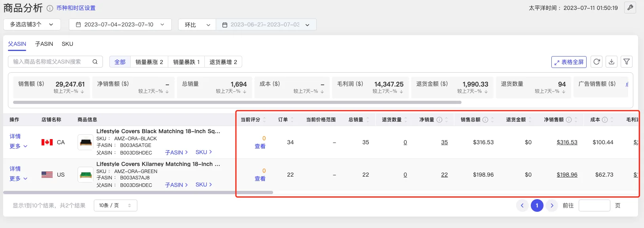
Task: Click 净销量 value 22 link
Action: pos(445,175)
